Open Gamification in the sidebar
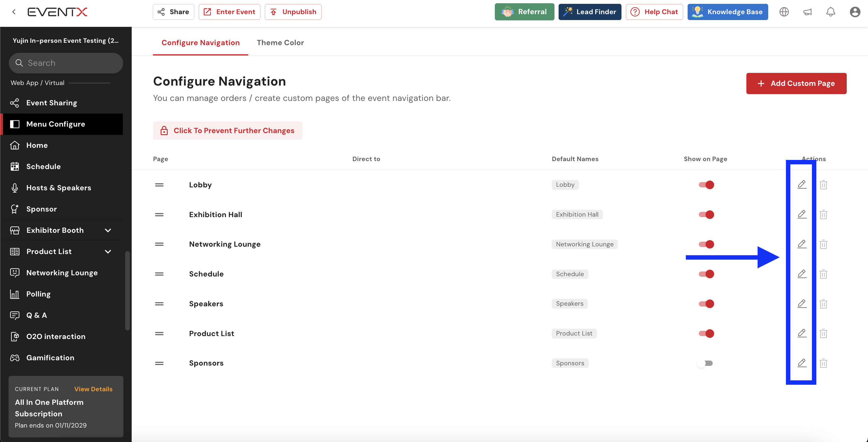 50,358
